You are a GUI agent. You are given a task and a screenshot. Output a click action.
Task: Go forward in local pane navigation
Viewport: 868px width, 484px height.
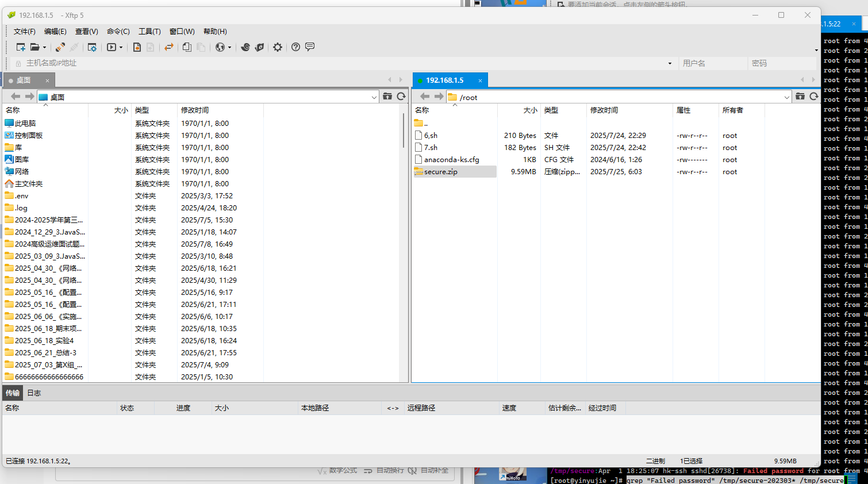click(29, 97)
